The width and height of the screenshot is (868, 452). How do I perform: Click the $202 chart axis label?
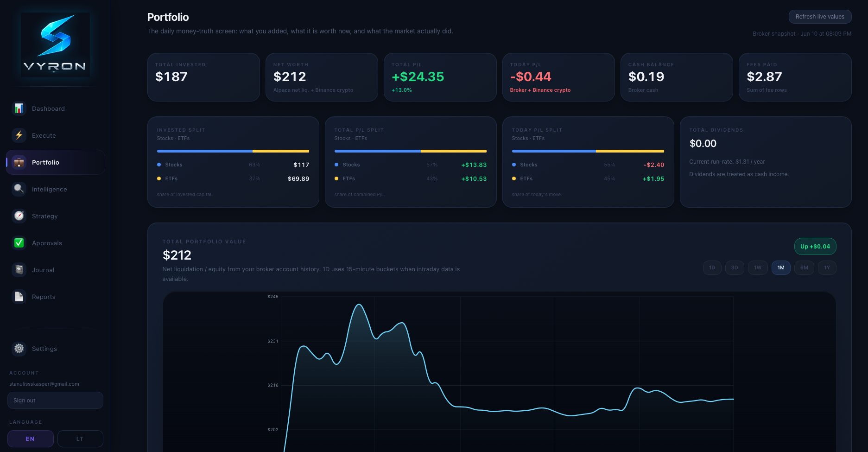coord(273,430)
